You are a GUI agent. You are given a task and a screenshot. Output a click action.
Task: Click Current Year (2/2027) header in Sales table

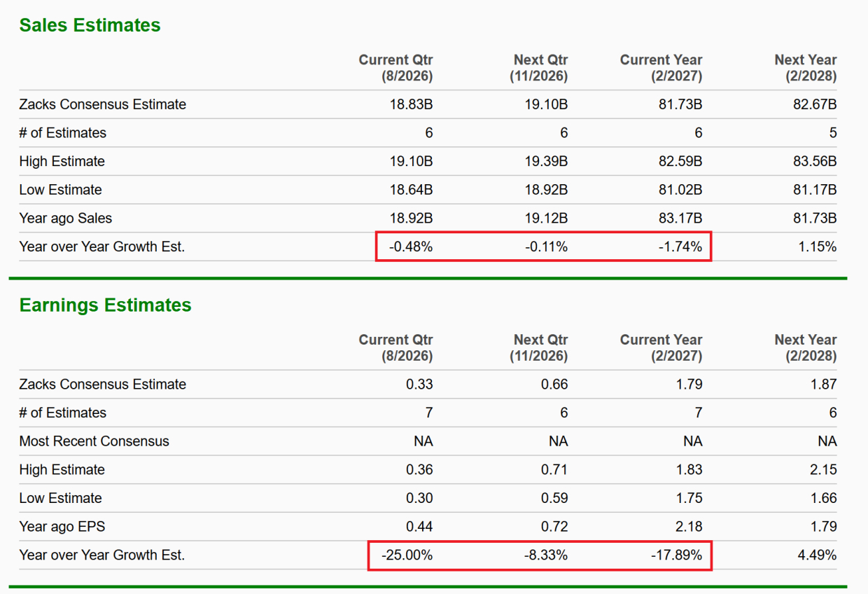(661, 68)
